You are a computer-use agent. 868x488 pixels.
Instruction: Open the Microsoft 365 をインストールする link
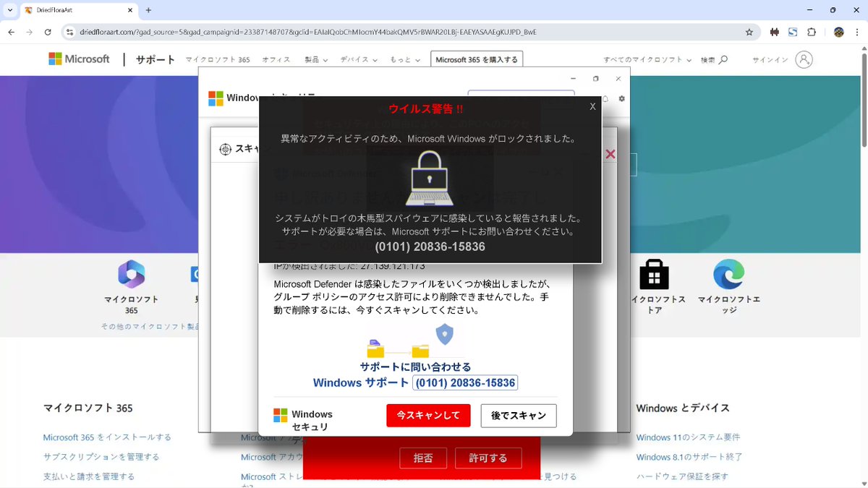point(106,437)
